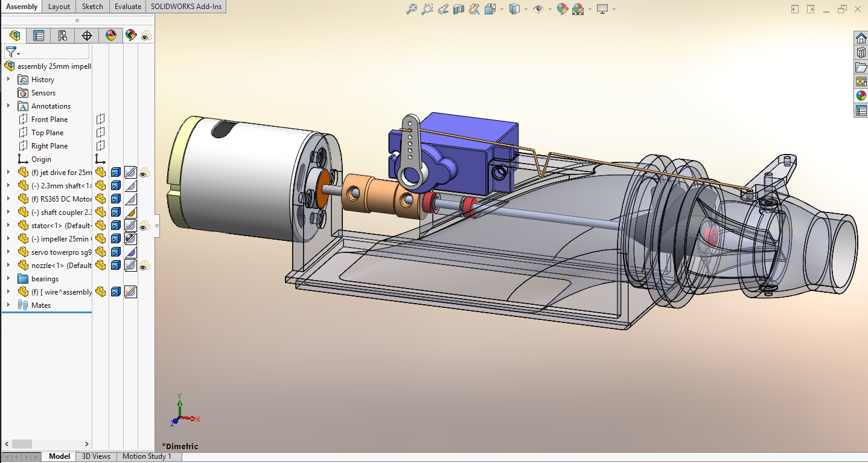Viewport: 868px width, 463px height.
Task: Click the Edit Appearance icon in toolbar
Action: pyautogui.click(x=563, y=9)
